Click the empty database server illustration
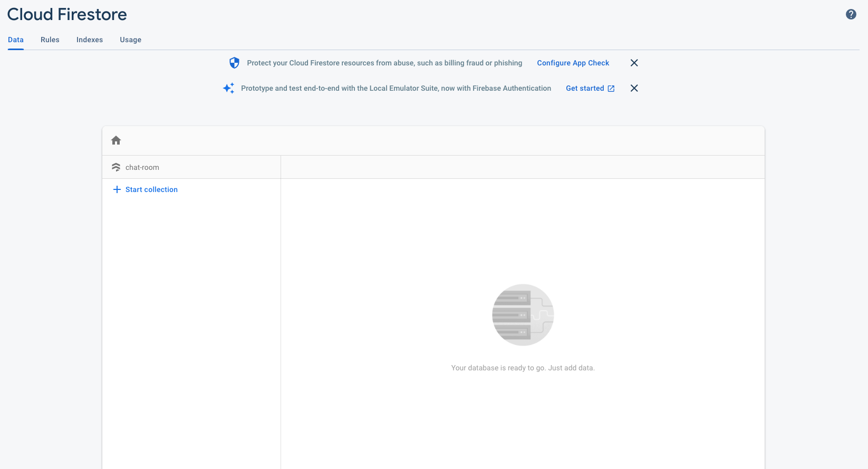The height and width of the screenshot is (469, 868). [523, 315]
